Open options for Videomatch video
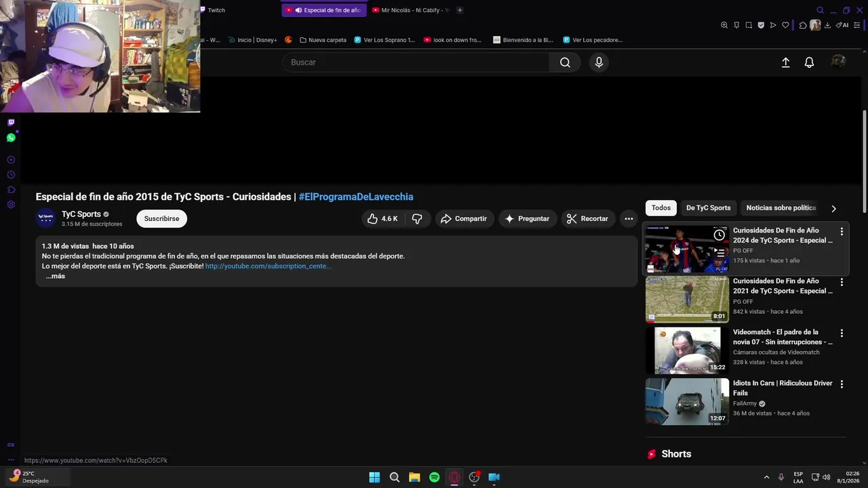The image size is (868, 488). (x=842, y=333)
